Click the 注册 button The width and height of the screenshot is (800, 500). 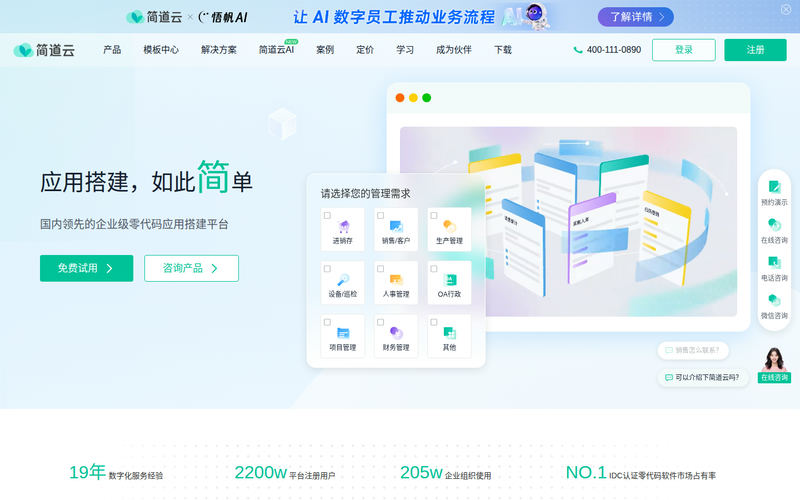[x=755, y=50]
